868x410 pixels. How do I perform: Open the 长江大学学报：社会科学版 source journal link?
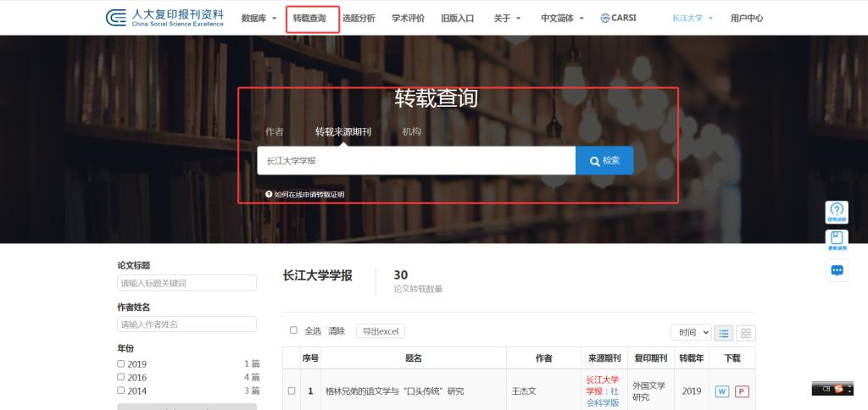tap(603, 391)
